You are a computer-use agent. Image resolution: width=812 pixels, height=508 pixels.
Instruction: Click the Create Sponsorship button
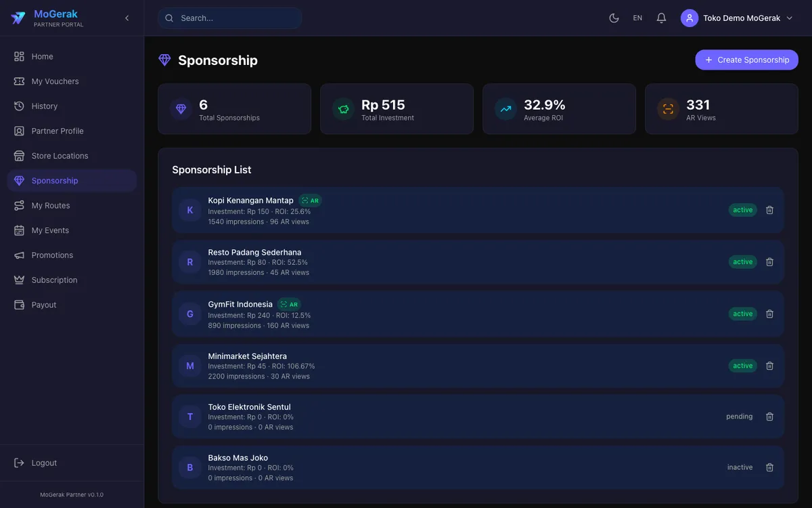747,60
